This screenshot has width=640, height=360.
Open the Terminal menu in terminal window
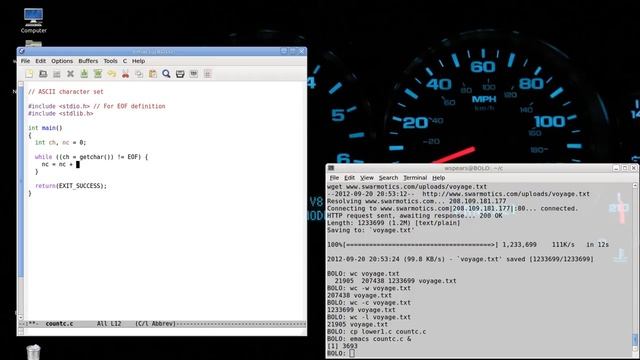(x=415, y=178)
